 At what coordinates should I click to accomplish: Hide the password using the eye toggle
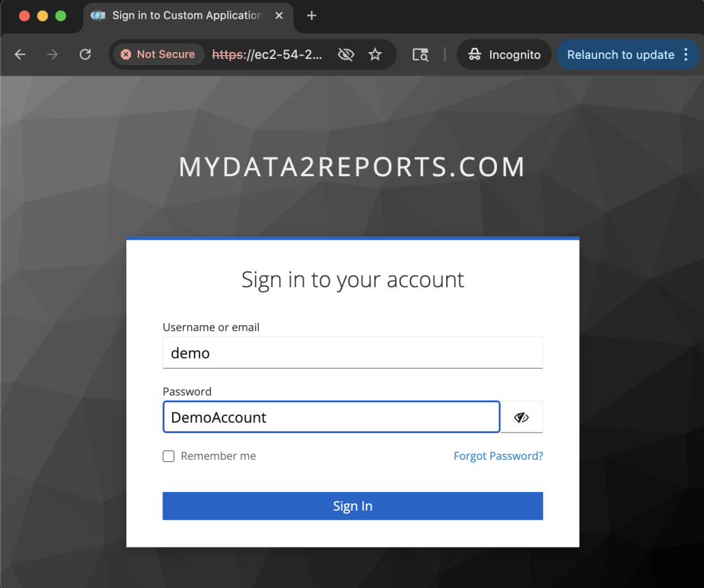522,417
